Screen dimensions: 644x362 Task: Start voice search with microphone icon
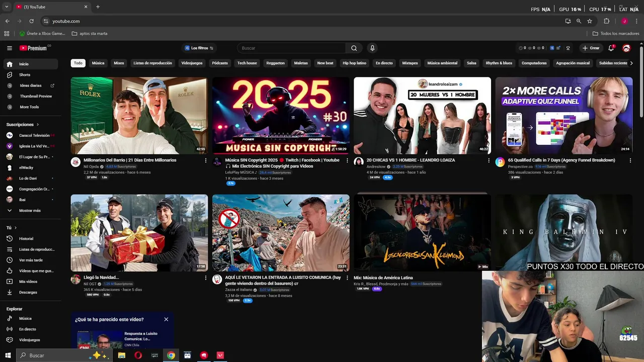(372, 48)
